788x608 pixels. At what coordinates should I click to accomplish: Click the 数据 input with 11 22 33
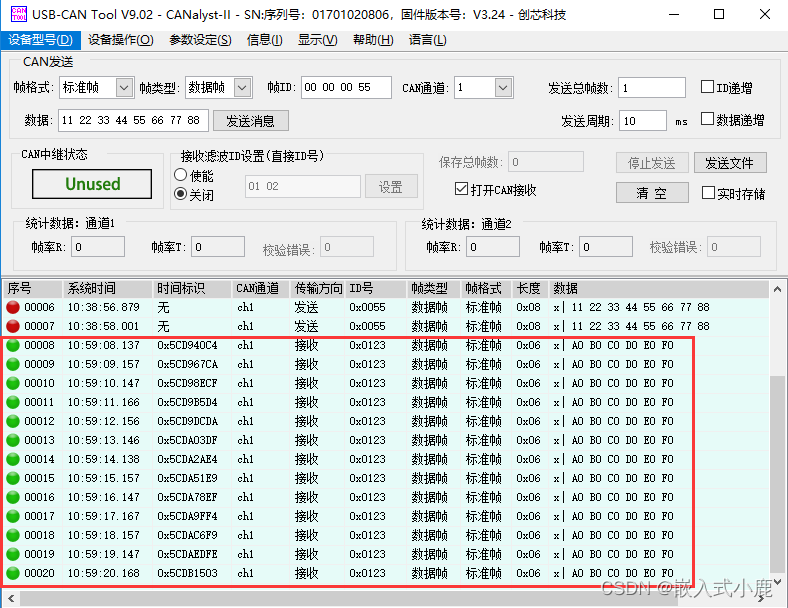click(133, 121)
